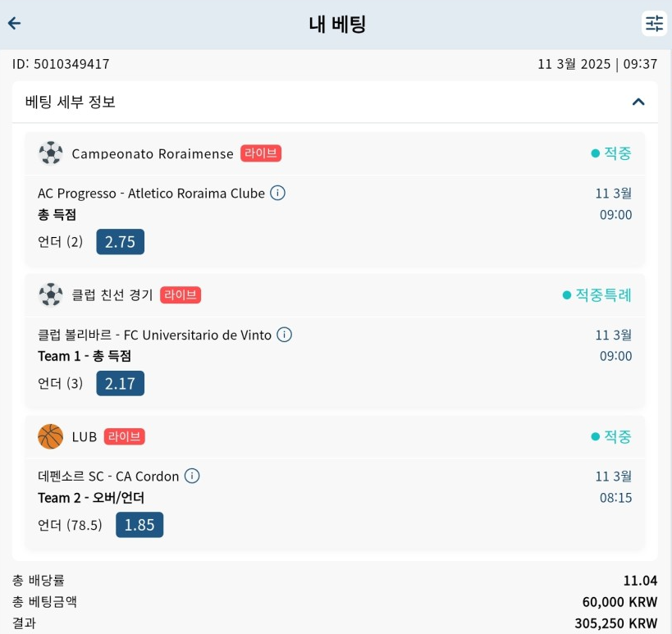Click the 라이브 badge next to LUB
Screen dimensions: 672x634
(124, 436)
